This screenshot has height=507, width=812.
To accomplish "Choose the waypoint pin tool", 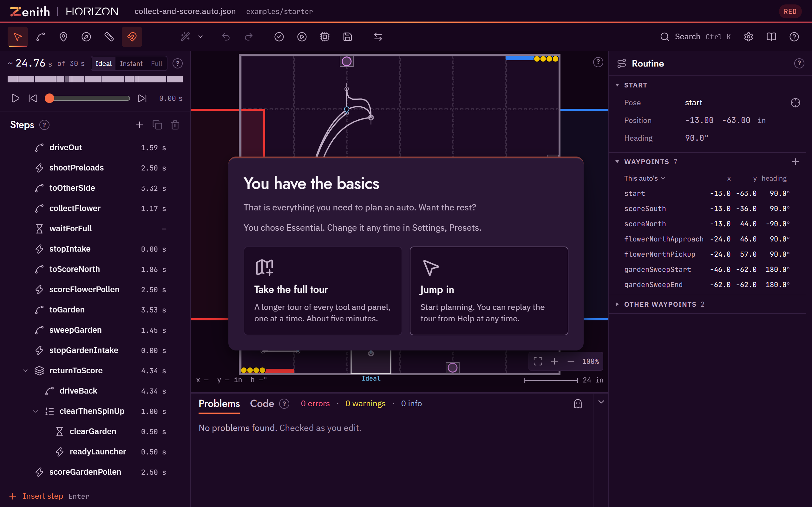I will point(63,37).
